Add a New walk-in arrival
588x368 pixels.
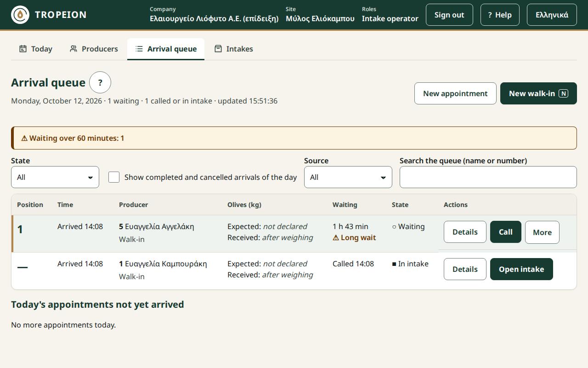pos(538,93)
